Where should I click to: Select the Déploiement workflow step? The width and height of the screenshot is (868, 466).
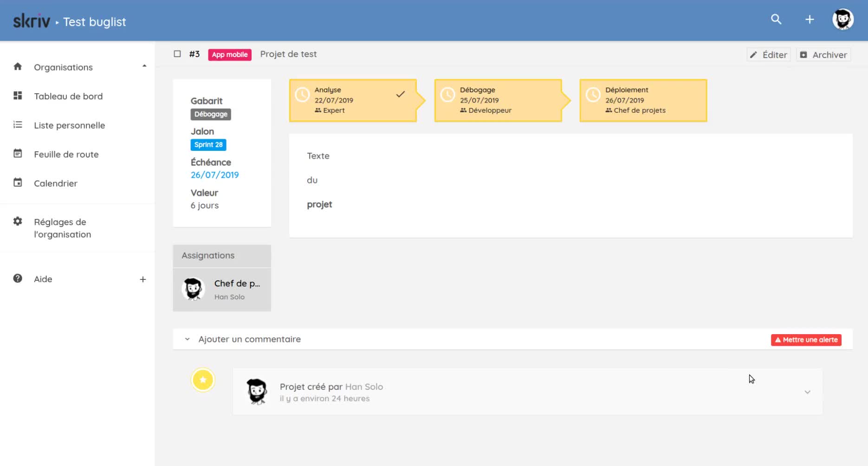tap(643, 100)
